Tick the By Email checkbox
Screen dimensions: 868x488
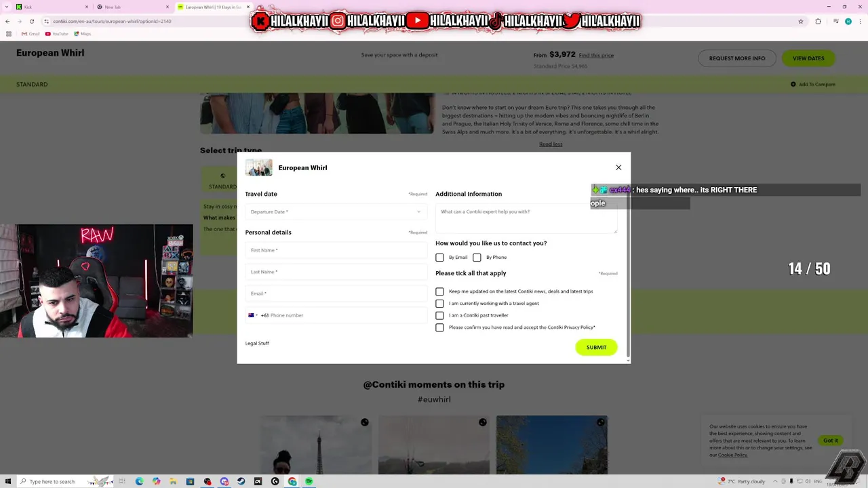tap(439, 258)
